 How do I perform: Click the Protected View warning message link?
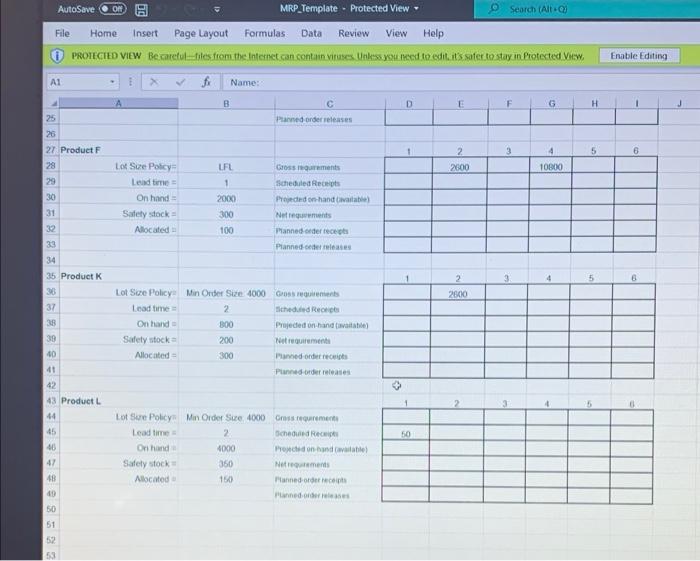(x=366, y=56)
